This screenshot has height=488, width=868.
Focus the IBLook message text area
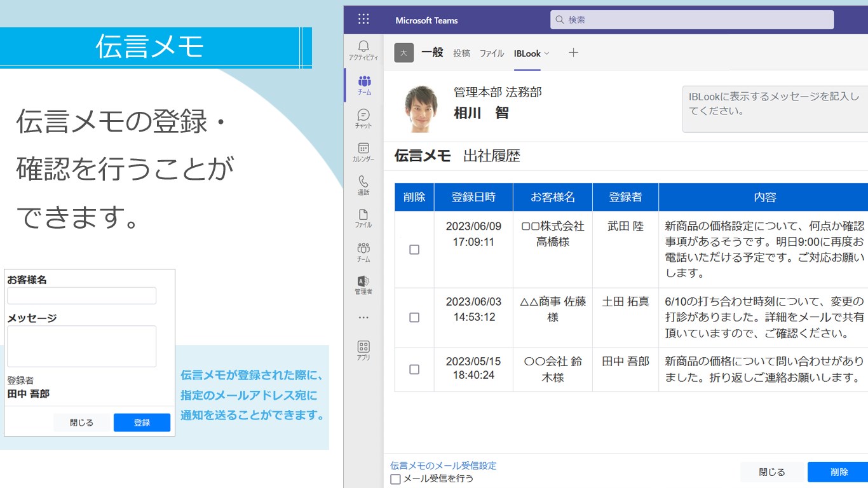[775, 109]
